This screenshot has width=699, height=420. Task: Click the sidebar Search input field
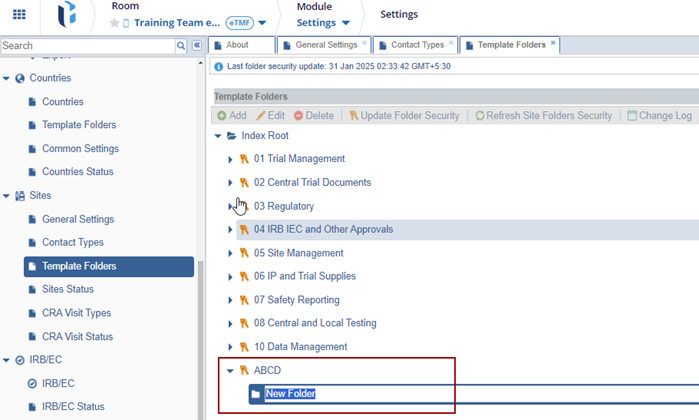tap(87, 46)
